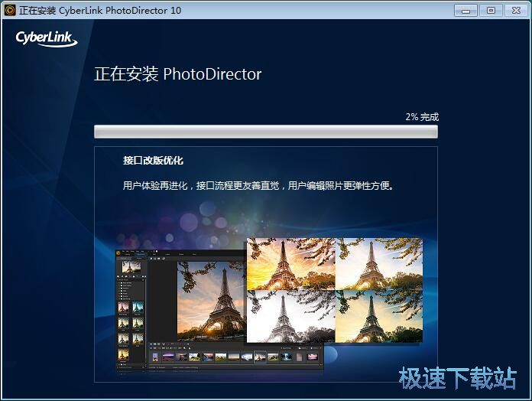Minimize the installer window
The image size is (532, 401).
pos(465,11)
